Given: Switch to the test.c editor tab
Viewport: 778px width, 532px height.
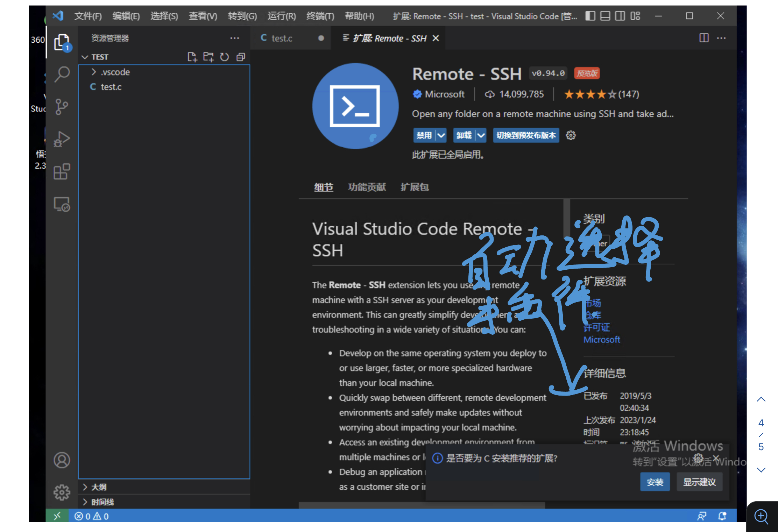Looking at the screenshot, I should click(x=290, y=38).
